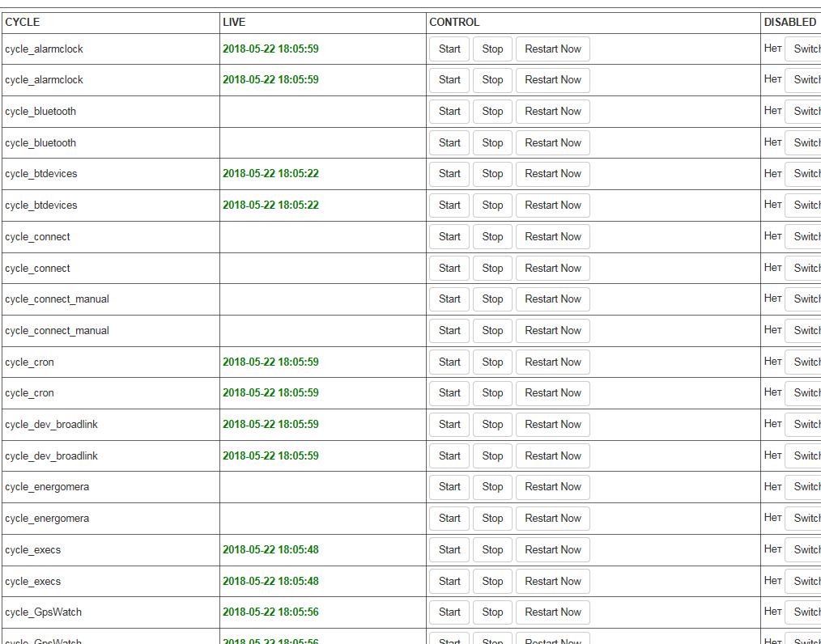Stop the second cycle_connect row

tap(492, 269)
